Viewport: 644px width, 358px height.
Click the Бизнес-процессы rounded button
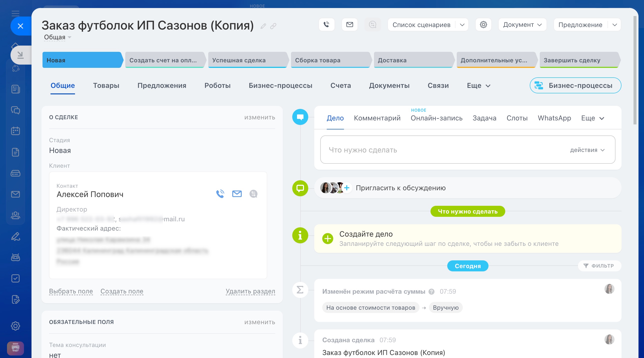pos(575,86)
